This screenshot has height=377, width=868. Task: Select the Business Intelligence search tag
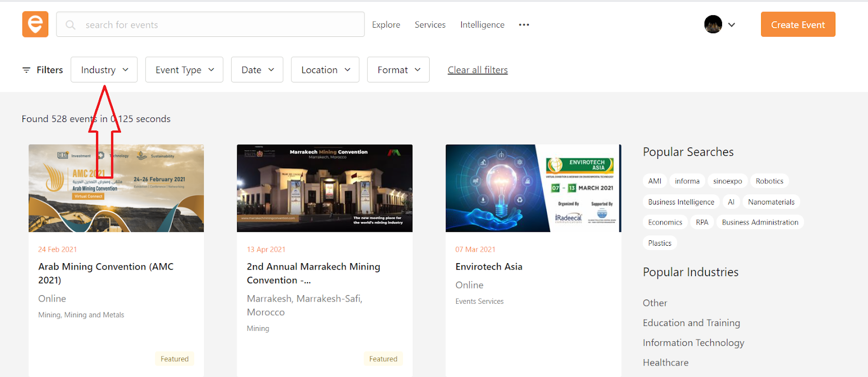click(681, 202)
